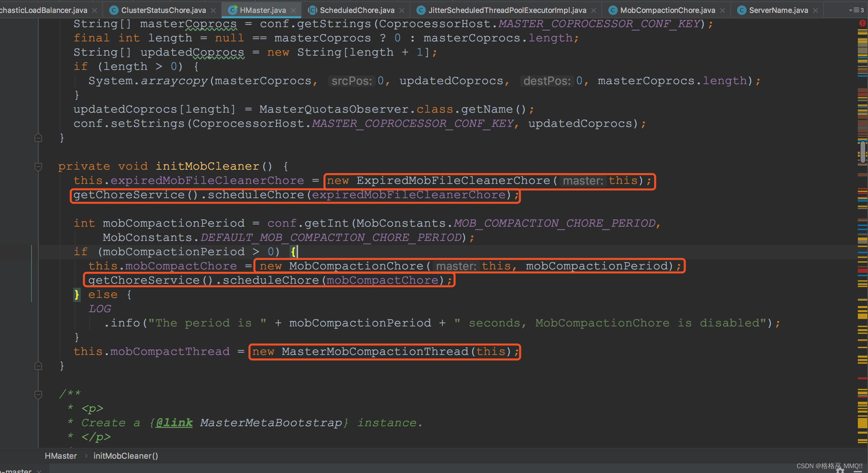This screenshot has width=868, height=473.
Task: Click the code fold icon at closing brace
Action: tap(38, 366)
